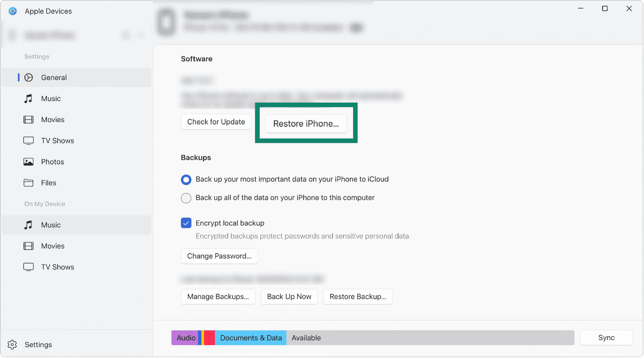Click the Apple Devices app logo

tap(13, 11)
